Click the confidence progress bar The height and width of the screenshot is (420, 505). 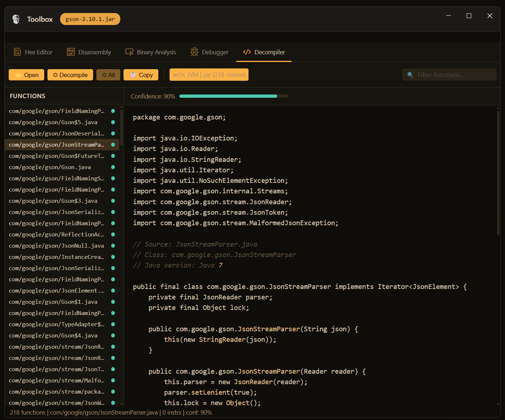coord(234,96)
